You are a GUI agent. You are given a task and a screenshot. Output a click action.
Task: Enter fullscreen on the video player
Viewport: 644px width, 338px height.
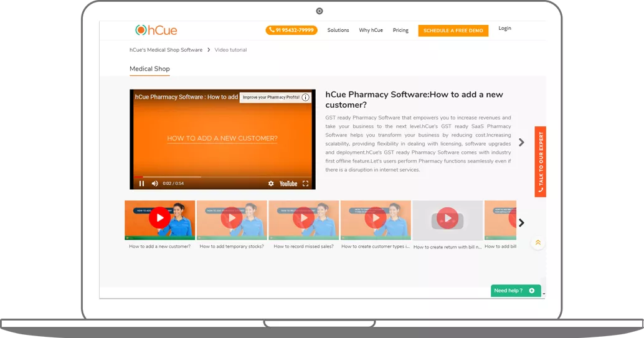click(x=306, y=184)
